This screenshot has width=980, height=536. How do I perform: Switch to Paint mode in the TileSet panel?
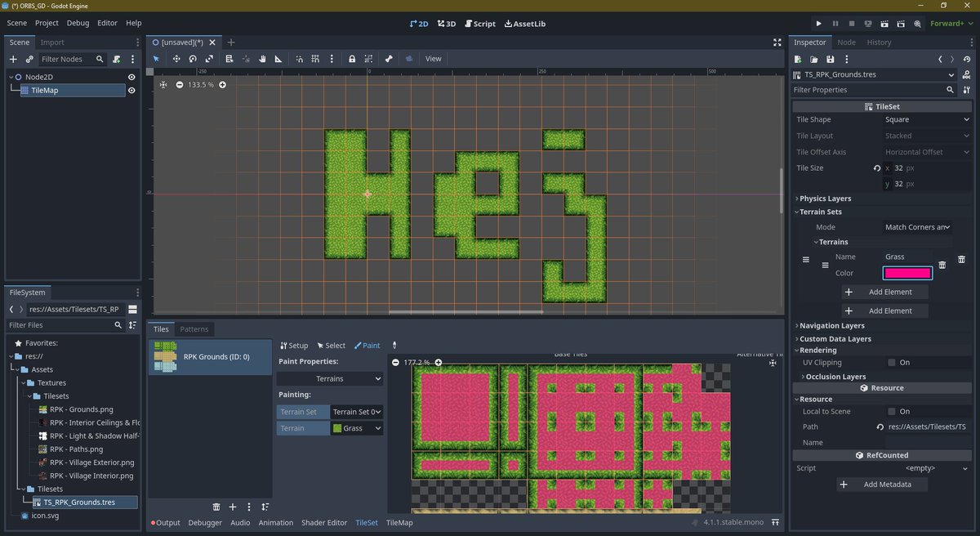tap(367, 345)
